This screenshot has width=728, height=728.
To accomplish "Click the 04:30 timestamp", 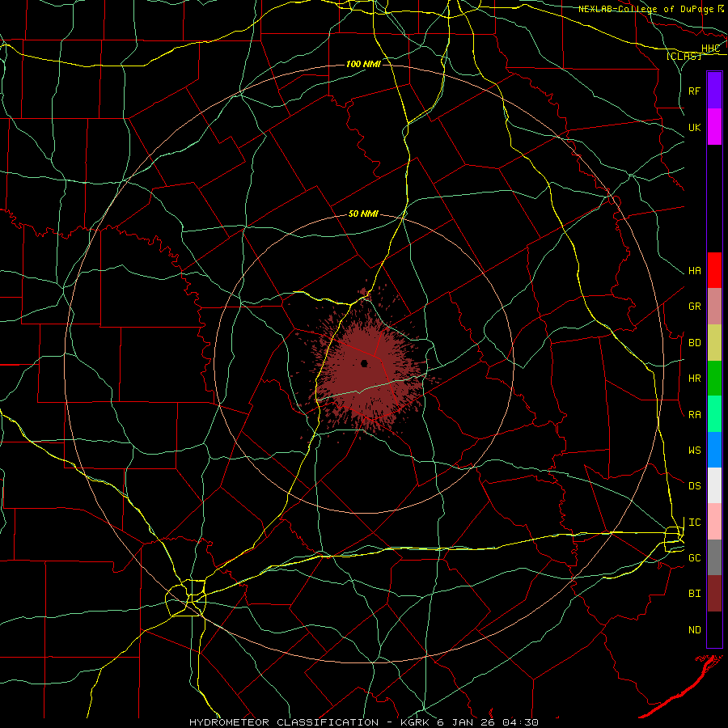I will point(520,722).
